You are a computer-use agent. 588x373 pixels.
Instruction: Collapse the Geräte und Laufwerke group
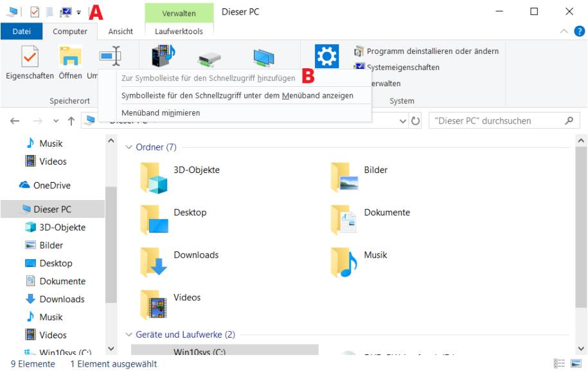click(127, 334)
